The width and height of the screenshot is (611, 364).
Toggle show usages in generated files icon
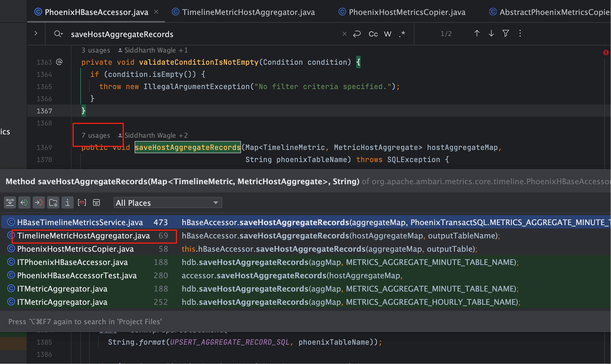[x=53, y=203]
